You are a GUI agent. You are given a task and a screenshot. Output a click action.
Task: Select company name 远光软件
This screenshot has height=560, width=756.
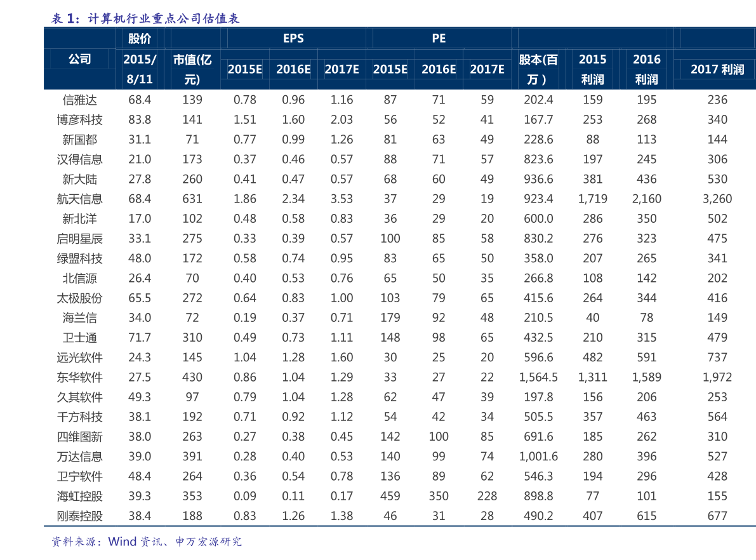pos(79,357)
